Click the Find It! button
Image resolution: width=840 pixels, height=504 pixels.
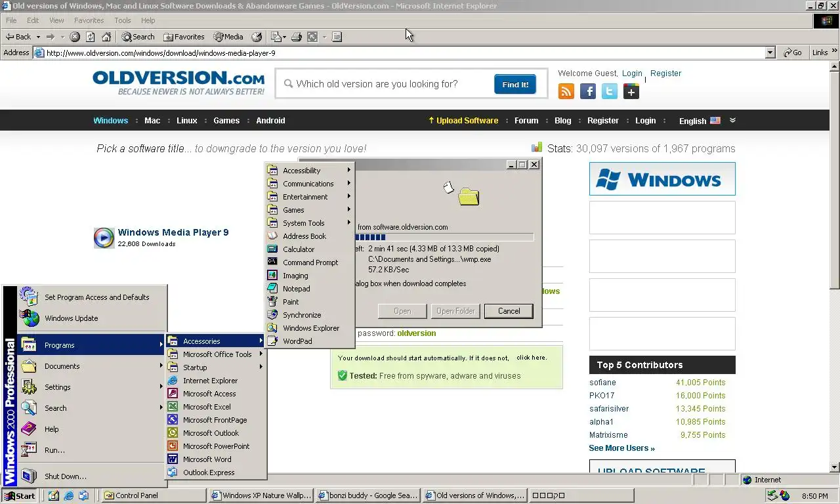515,84
